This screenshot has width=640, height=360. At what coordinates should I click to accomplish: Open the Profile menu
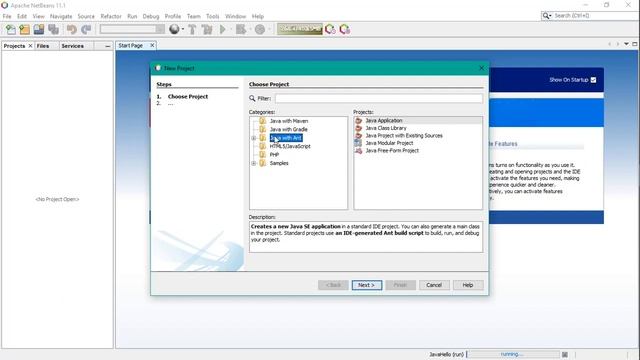pos(173,16)
